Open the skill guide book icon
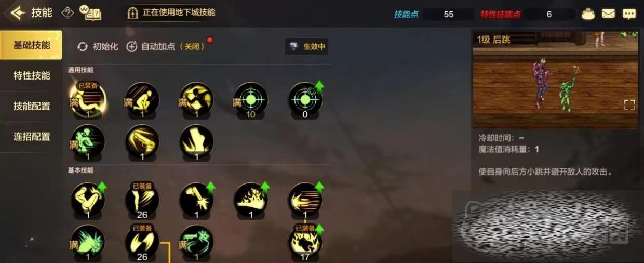Viewport: 644px width, 263px height. [x=90, y=13]
